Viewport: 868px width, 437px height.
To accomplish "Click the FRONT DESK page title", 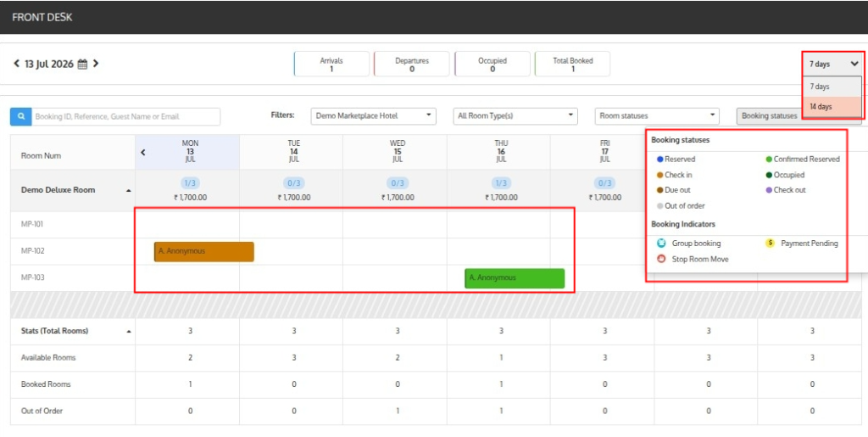I will [x=42, y=17].
